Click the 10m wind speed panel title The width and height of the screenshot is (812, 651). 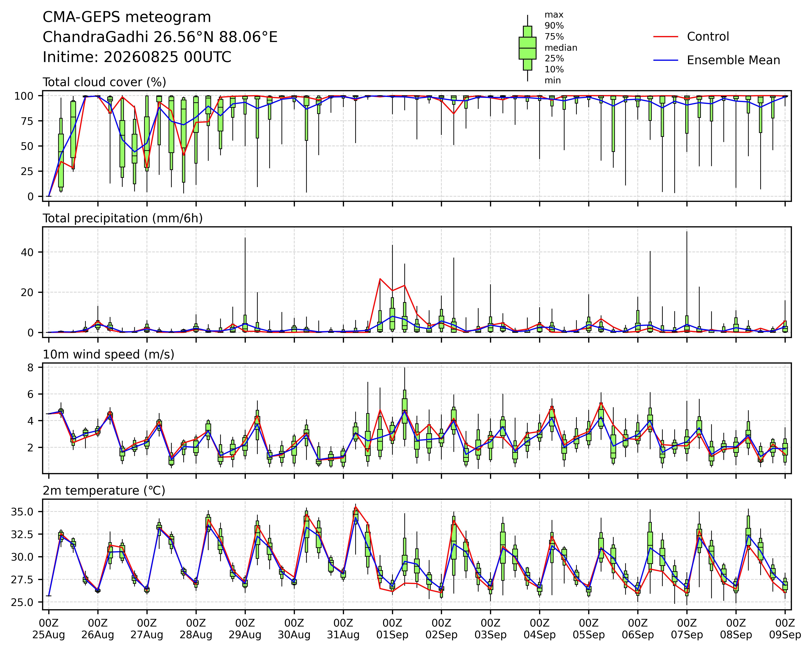(x=108, y=355)
